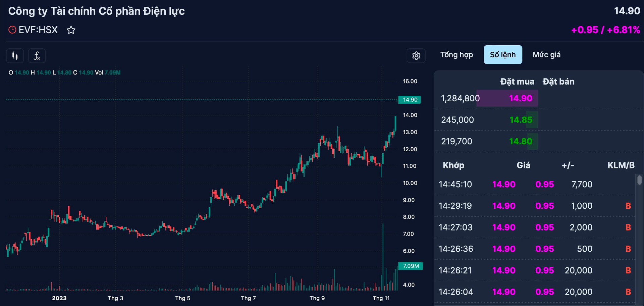Click the 7.09M volume label on axis
Image resolution: width=644 pixels, height=306 pixels.
411,266
